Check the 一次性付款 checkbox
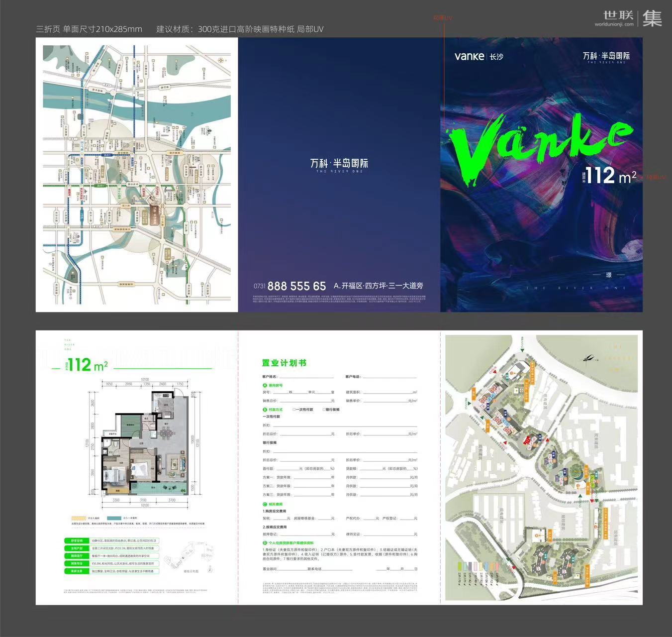This screenshot has width=672, height=637. [294, 410]
